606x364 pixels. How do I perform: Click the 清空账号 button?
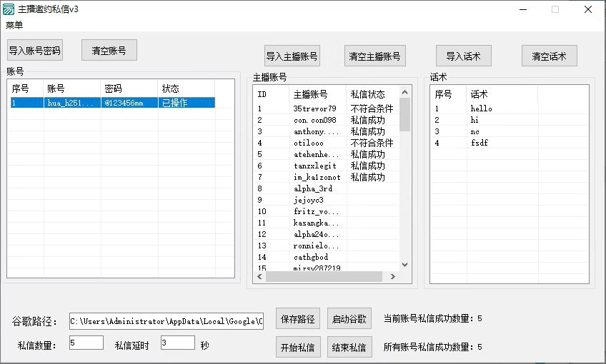coord(109,51)
